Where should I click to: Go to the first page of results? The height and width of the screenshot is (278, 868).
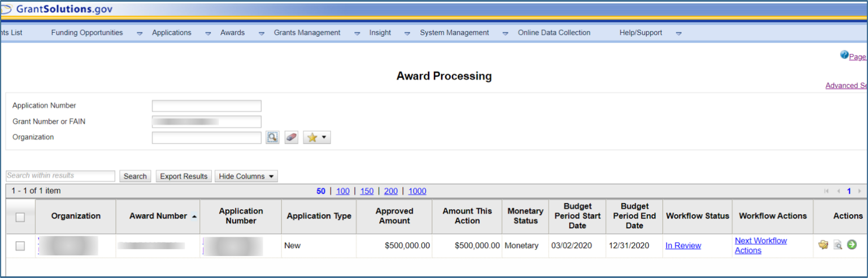click(827, 192)
